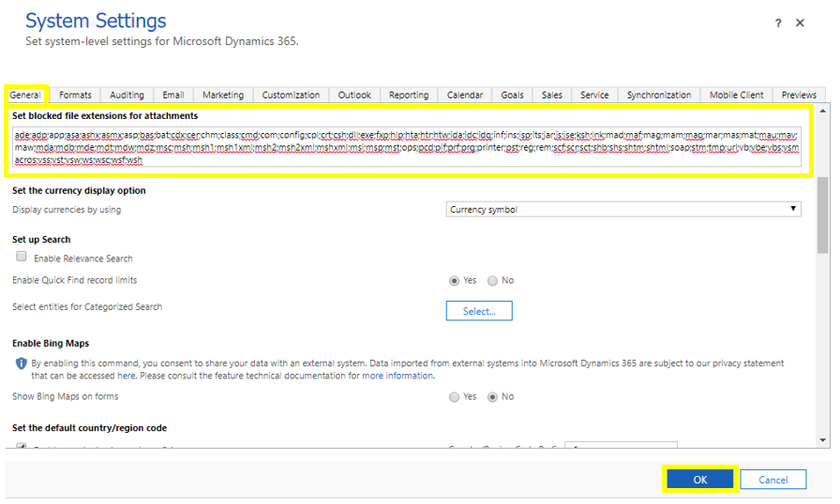Open the Outlook tab
840x504 pixels.
click(x=354, y=95)
